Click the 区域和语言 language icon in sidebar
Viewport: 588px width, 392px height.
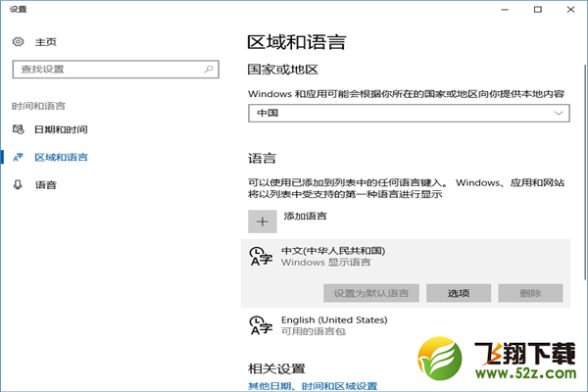[18, 157]
